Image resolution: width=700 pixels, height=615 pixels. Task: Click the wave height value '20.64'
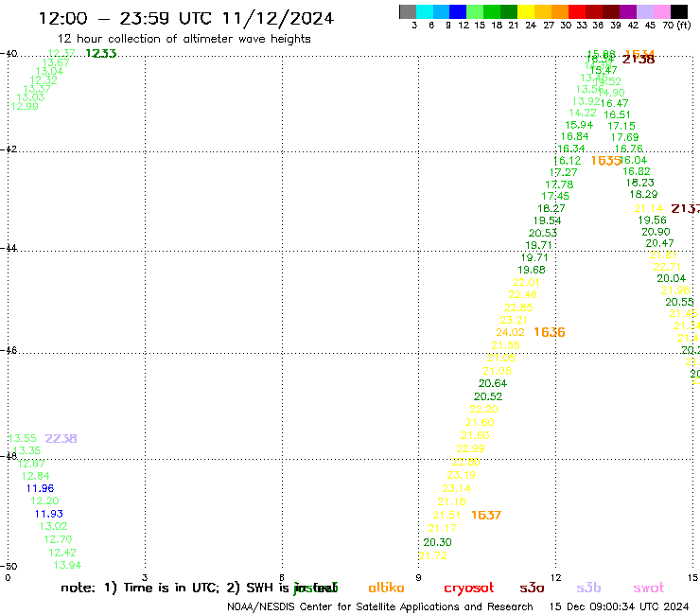tap(493, 383)
